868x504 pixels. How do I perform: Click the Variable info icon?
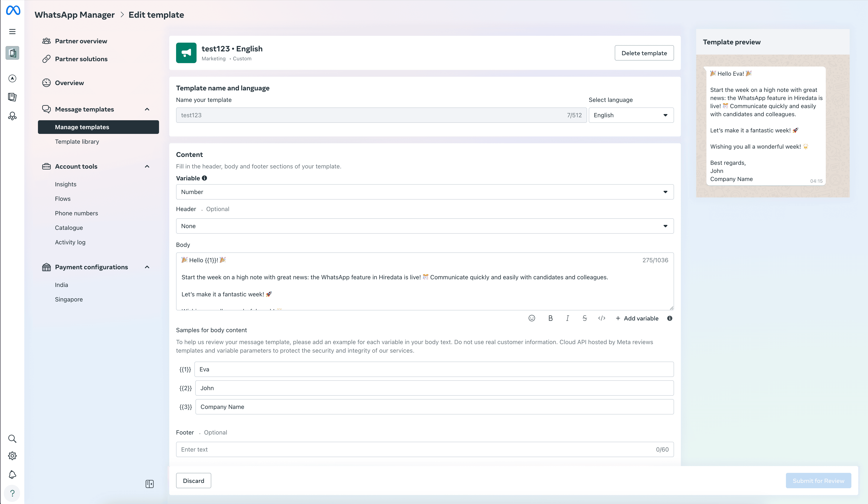205,178
